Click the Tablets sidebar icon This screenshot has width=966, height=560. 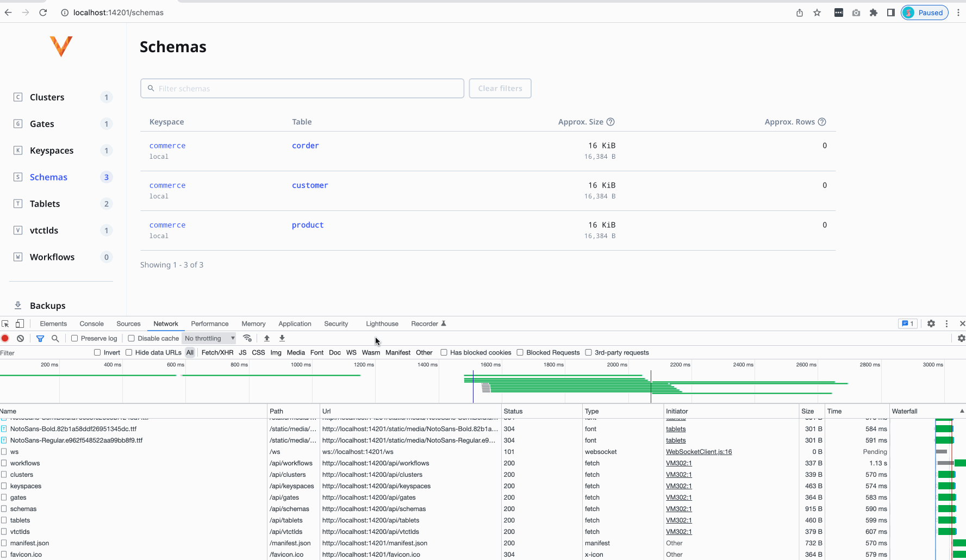coord(18,204)
